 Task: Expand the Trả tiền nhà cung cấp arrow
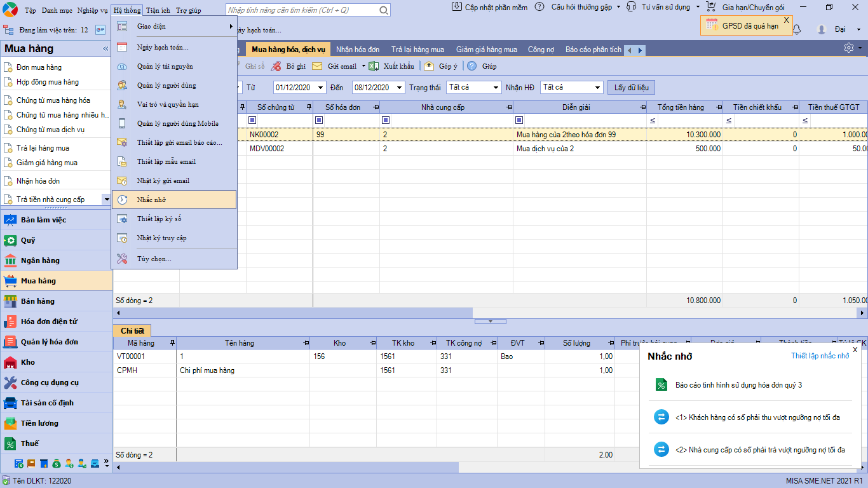107,200
